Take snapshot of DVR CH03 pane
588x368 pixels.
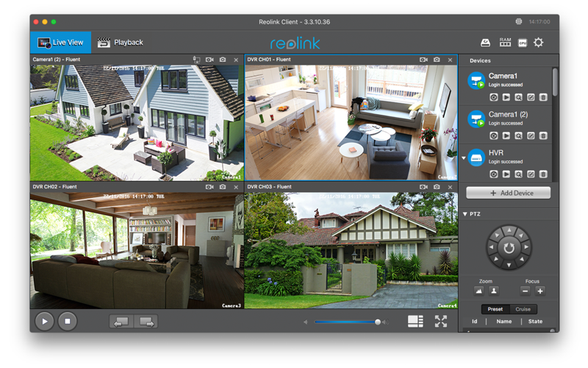pos(437,187)
